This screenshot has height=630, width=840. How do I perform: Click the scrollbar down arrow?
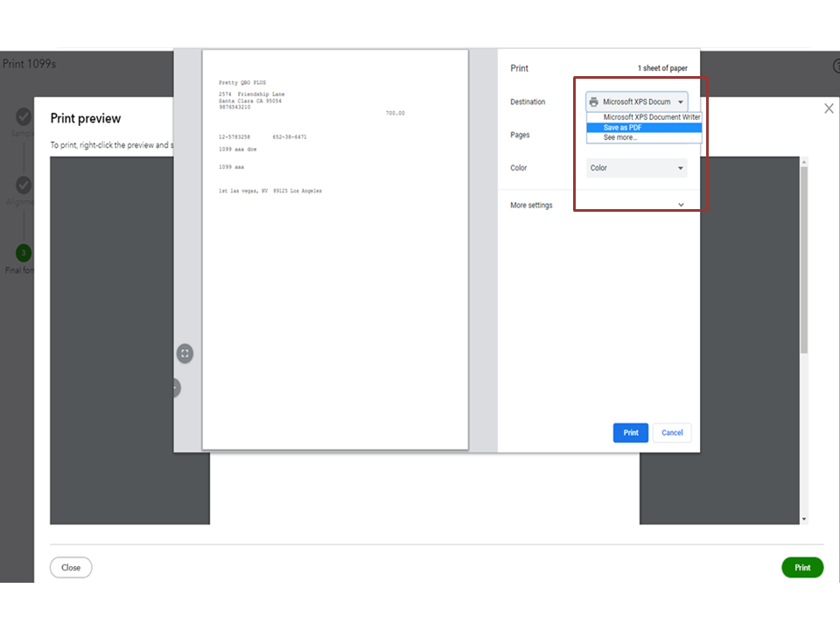click(803, 519)
